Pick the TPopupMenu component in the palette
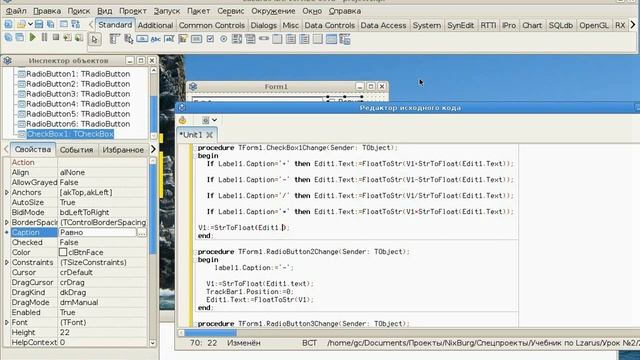 pyautogui.click(x=129, y=39)
